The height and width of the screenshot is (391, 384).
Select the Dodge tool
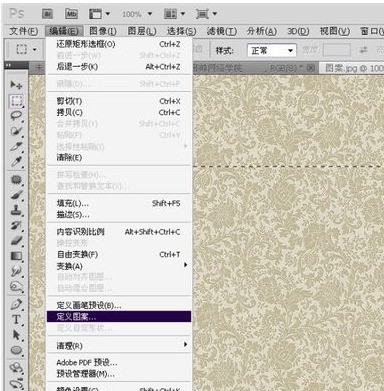tap(16, 287)
